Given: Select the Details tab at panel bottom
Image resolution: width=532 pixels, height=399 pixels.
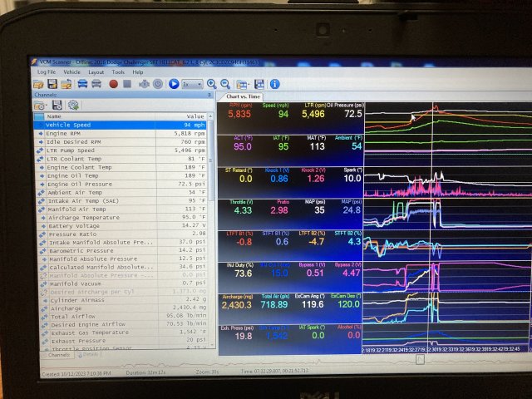Looking at the screenshot, I should [x=88, y=355].
